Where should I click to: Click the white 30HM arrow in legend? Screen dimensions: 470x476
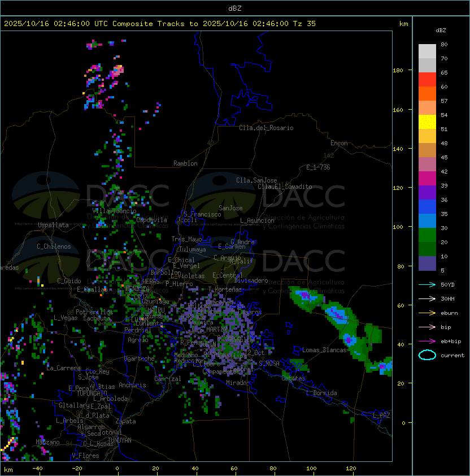[427, 298]
